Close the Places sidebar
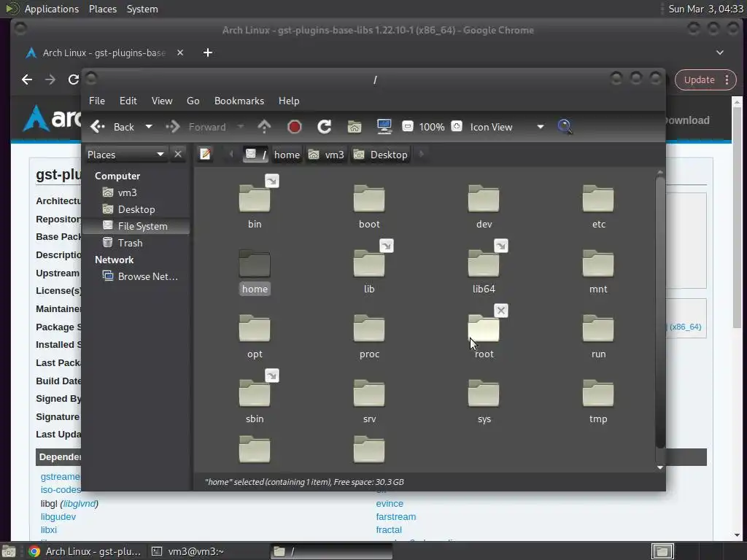 (x=178, y=155)
